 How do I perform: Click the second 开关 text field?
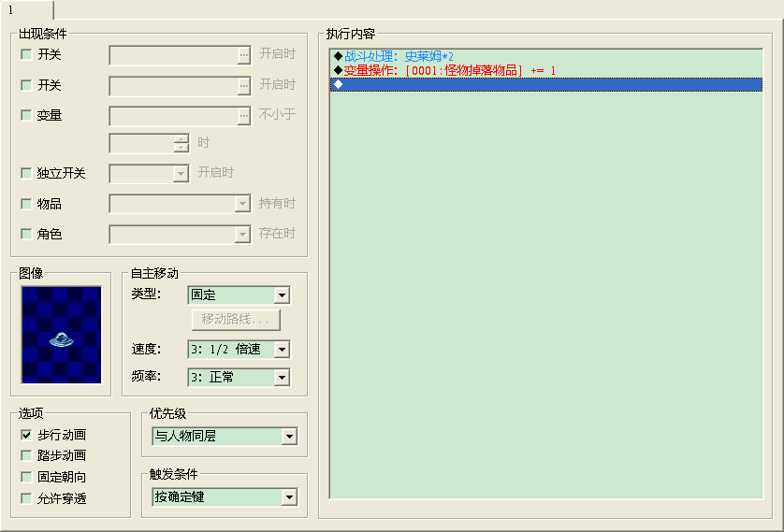pyautogui.click(x=173, y=86)
